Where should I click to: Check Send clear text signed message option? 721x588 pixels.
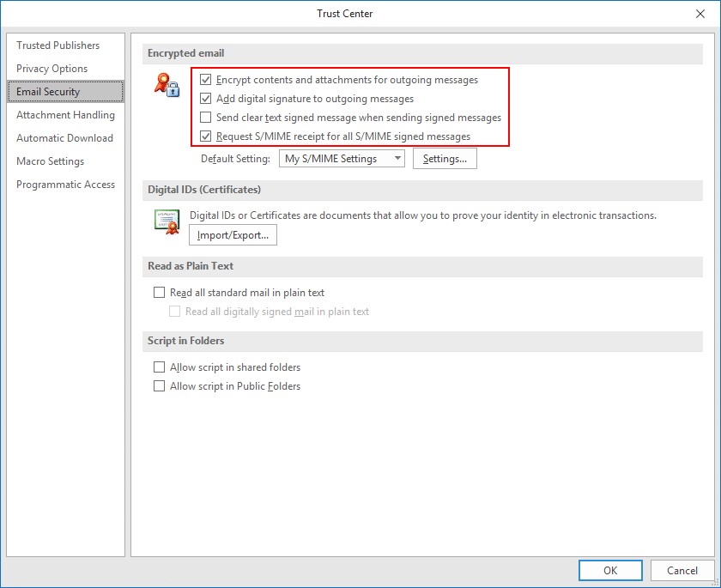205,118
